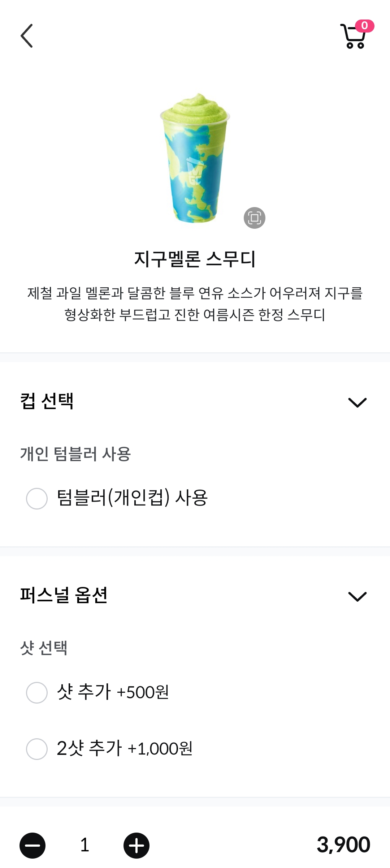Tap the product description paragraph
This screenshot has width=390, height=868.
coord(195,304)
